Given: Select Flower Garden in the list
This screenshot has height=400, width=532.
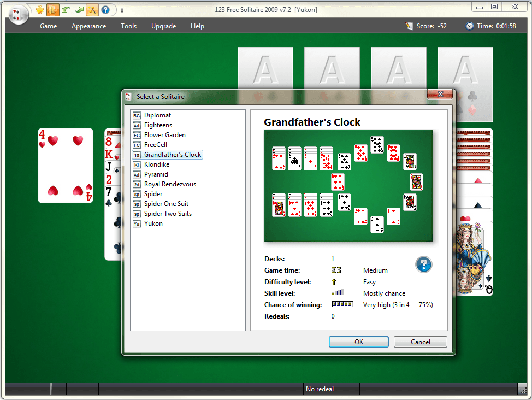Looking at the screenshot, I should [164, 135].
